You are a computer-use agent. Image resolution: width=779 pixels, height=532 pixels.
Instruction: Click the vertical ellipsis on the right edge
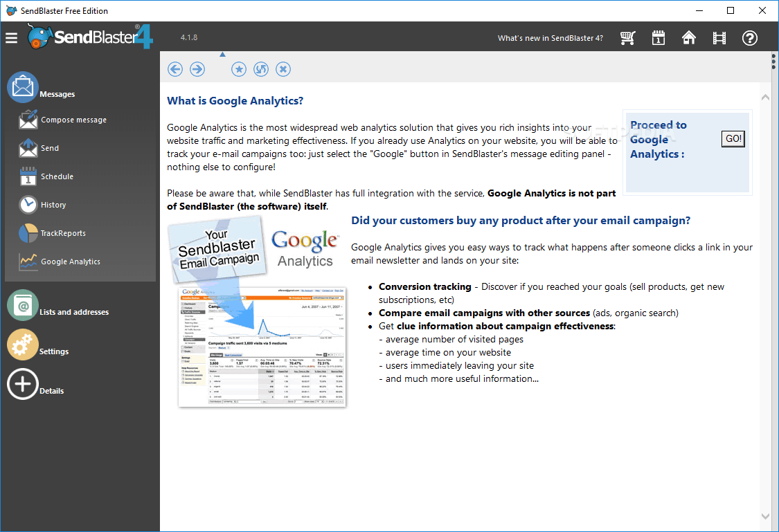pos(772,62)
